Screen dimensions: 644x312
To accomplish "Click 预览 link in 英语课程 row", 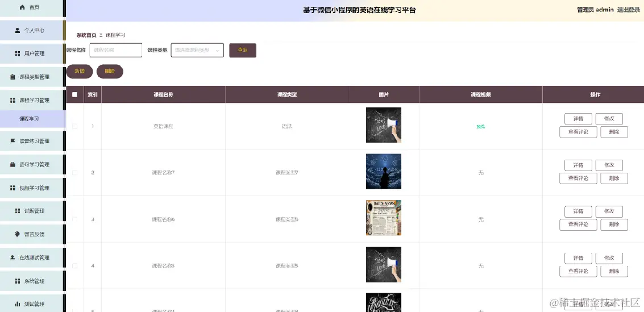I will click(x=480, y=126).
